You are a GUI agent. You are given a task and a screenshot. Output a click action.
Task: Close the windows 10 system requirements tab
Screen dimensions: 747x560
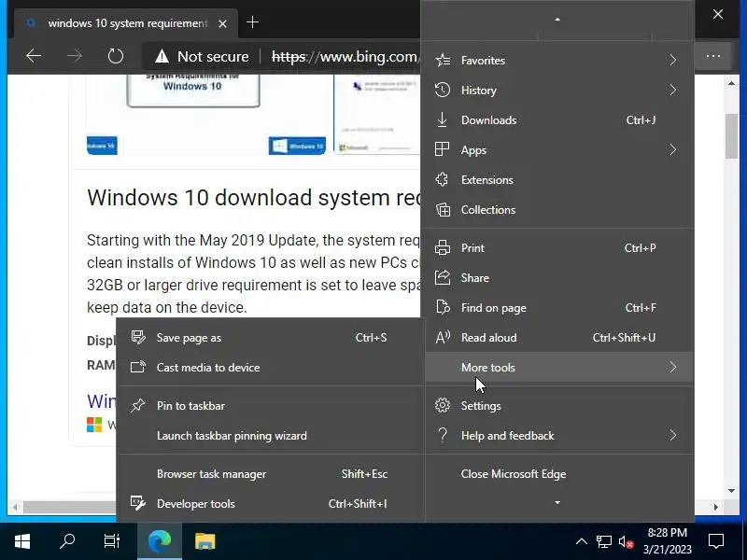(x=222, y=23)
